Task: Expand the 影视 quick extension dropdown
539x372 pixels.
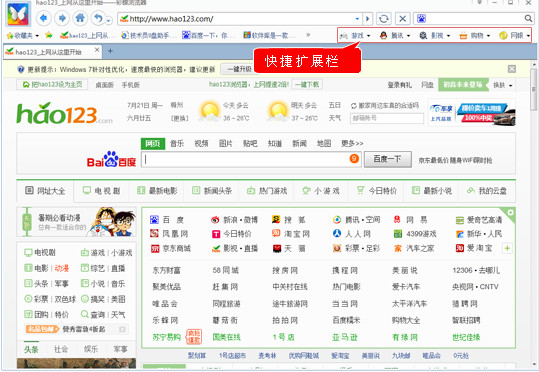Action: 448,35
